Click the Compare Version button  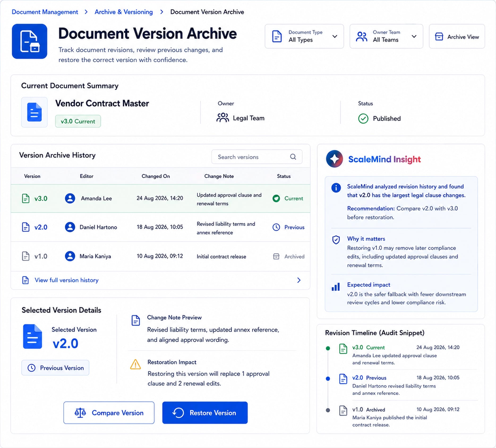click(109, 413)
